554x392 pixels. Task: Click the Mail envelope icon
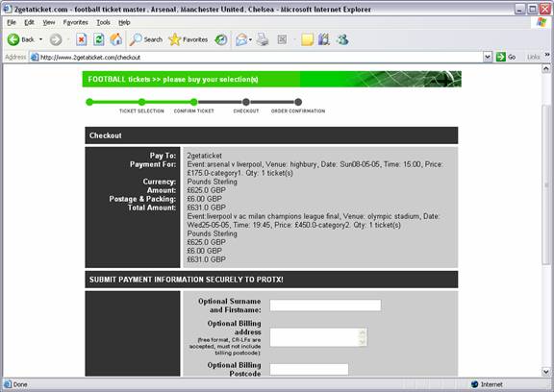pos(241,39)
